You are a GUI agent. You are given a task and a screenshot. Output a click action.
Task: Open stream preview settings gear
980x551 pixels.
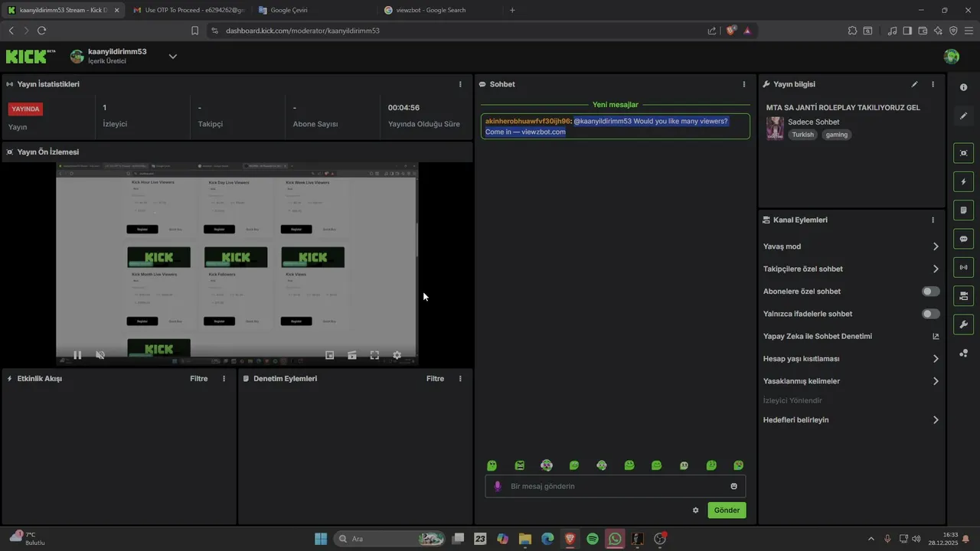397,355
